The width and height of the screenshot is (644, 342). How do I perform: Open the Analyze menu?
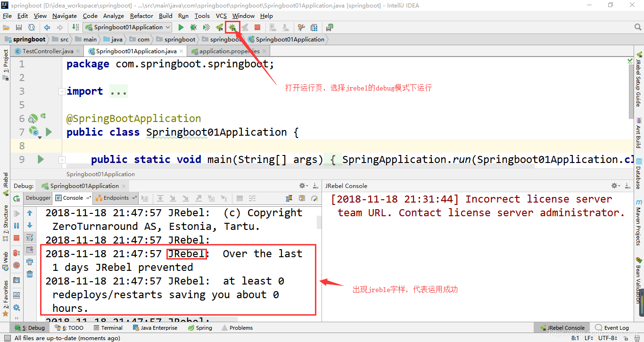pyautogui.click(x=114, y=16)
